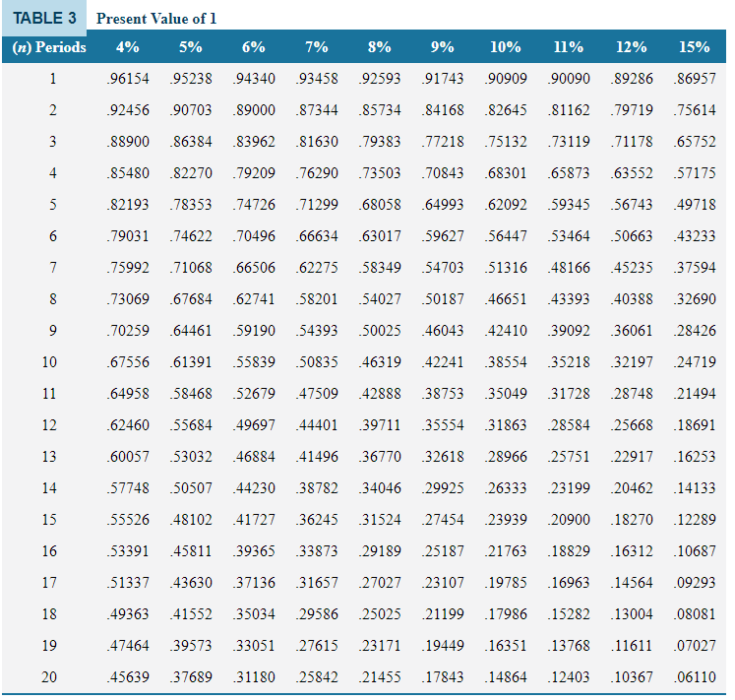Click the cell showing .31524
The height and width of the screenshot is (700, 735).
pos(379,520)
